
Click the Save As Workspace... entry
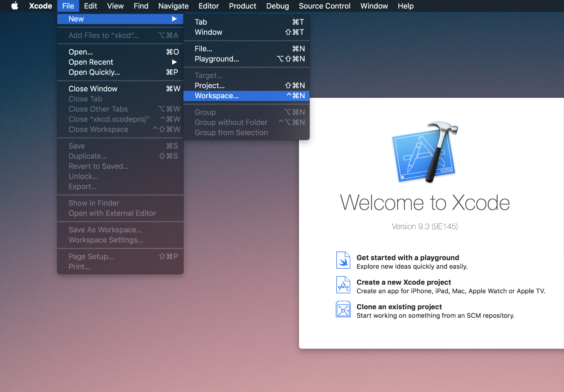coord(120,230)
